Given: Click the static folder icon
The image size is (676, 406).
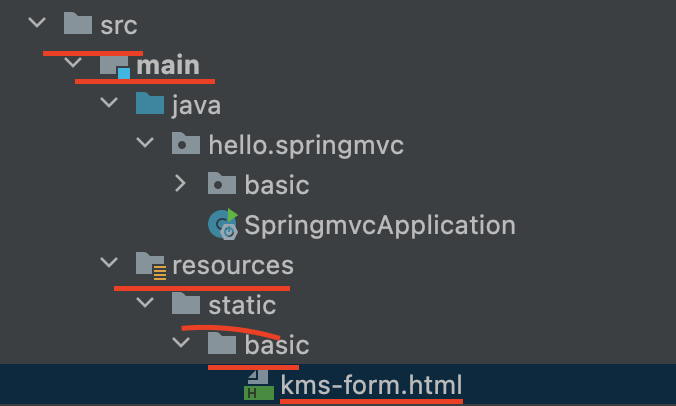Looking at the screenshot, I should [x=186, y=303].
